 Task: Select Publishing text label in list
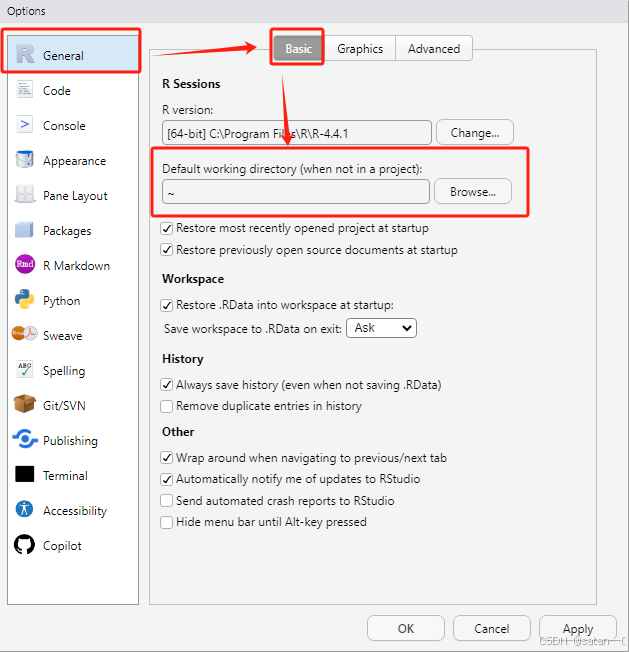70,441
